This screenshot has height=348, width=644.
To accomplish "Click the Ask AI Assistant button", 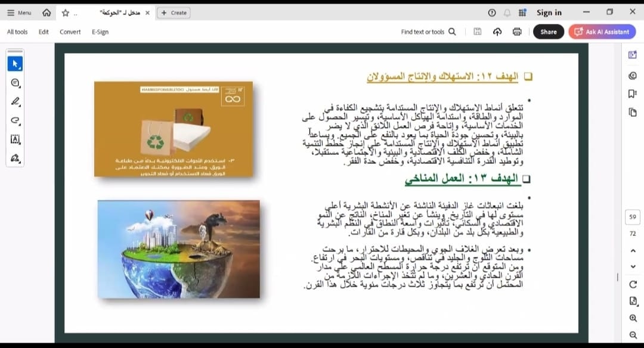I will click(601, 32).
